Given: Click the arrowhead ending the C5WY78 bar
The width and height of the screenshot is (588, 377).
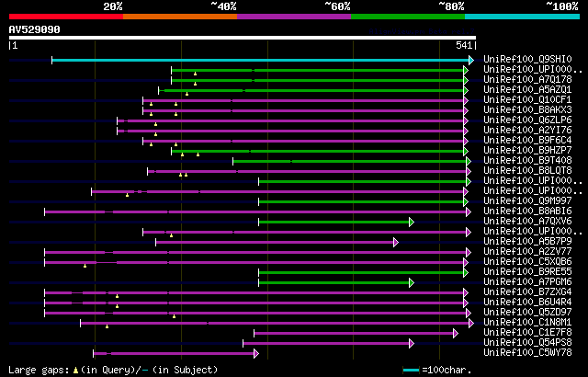Looking at the screenshot, I should [x=256, y=354].
